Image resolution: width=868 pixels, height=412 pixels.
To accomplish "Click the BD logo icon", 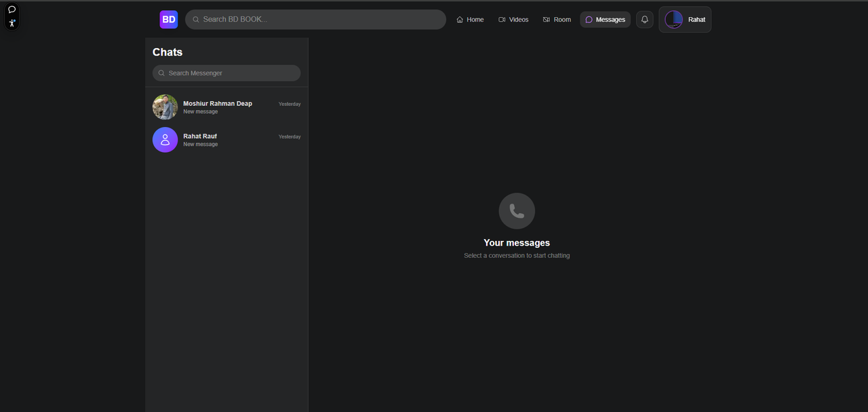I will point(168,20).
